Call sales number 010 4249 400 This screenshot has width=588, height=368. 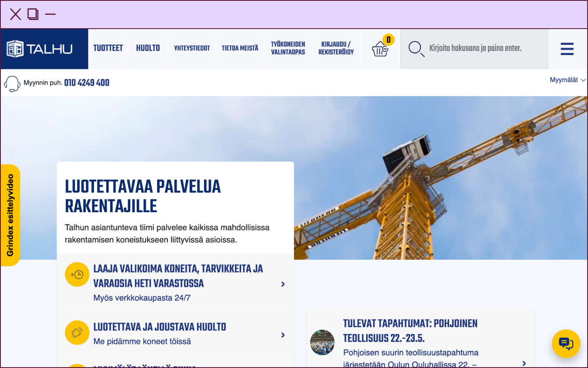pyautogui.click(x=87, y=83)
